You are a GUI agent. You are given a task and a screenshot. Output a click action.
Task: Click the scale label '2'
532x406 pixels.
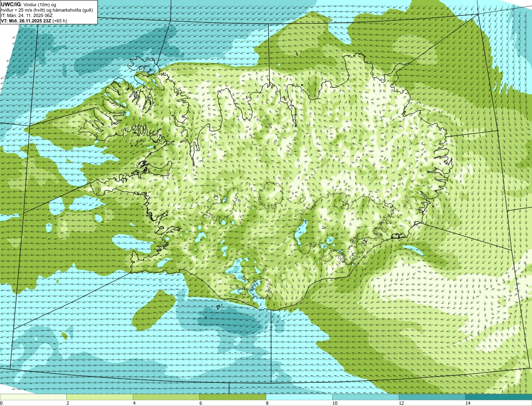click(x=67, y=403)
